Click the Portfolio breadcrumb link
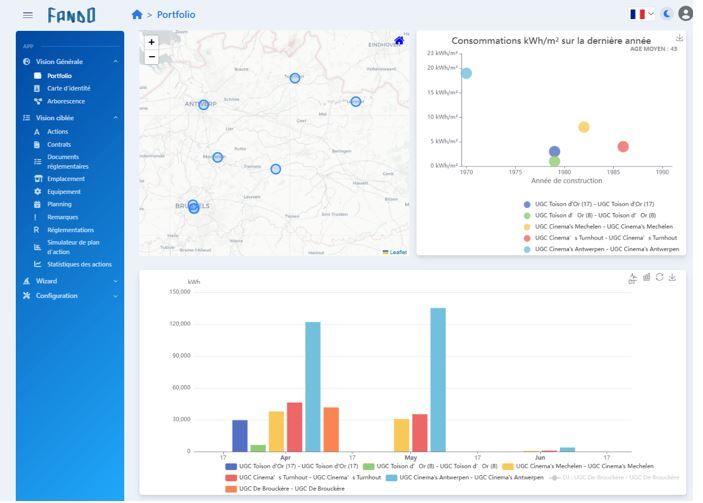Image resolution: width=703 pixels, height=503 pixels. [176, 15]
